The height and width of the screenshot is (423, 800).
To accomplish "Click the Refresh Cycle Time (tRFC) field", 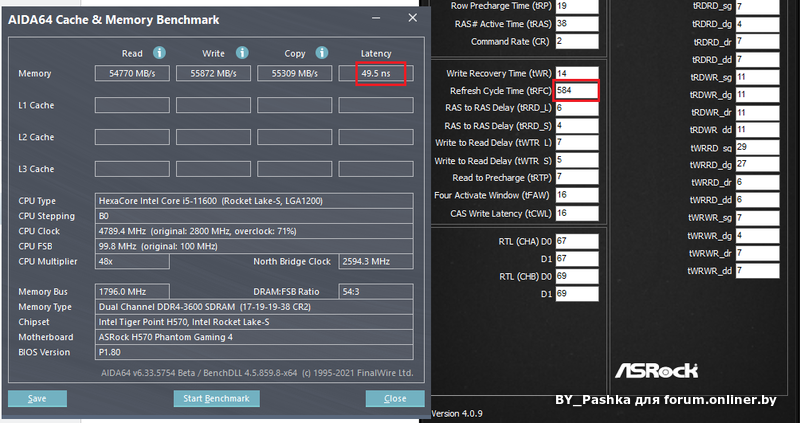I will pyautogui.click(x=577, y=91).
